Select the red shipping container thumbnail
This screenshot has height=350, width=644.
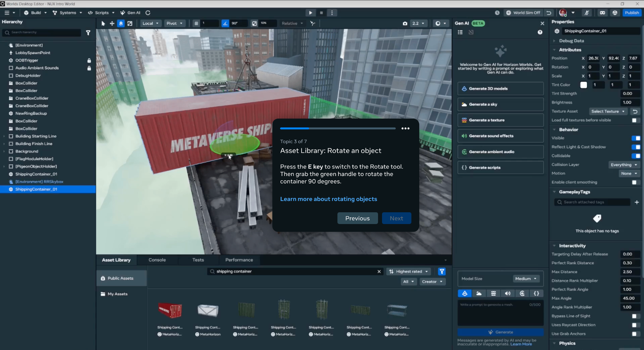(x=170, y=310)
